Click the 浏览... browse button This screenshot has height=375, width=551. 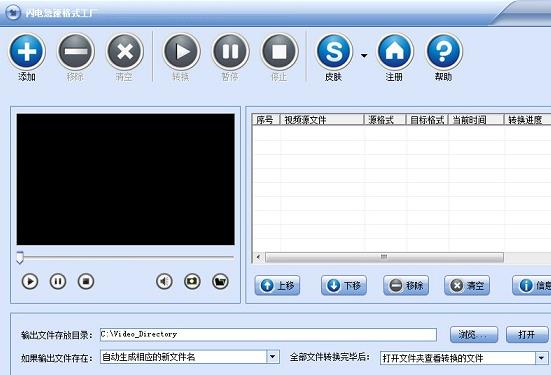pyautogui.click(x=474, y=335)
